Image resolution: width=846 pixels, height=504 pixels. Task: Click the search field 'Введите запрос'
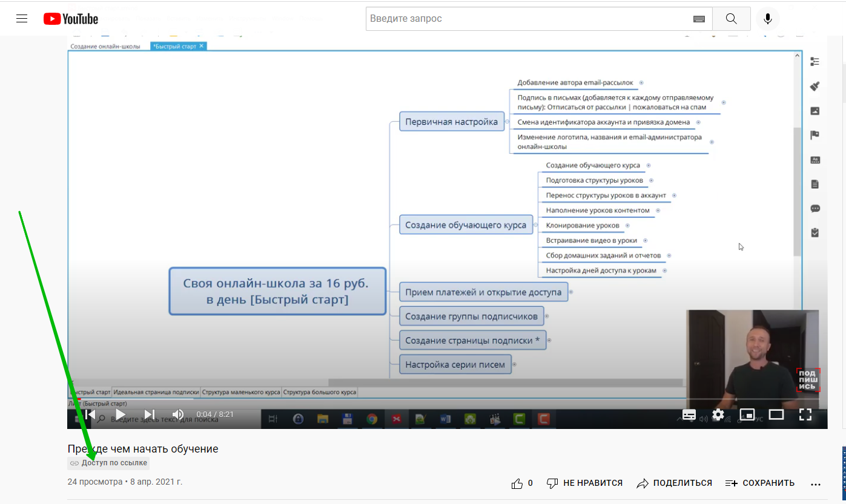[527, 19]
